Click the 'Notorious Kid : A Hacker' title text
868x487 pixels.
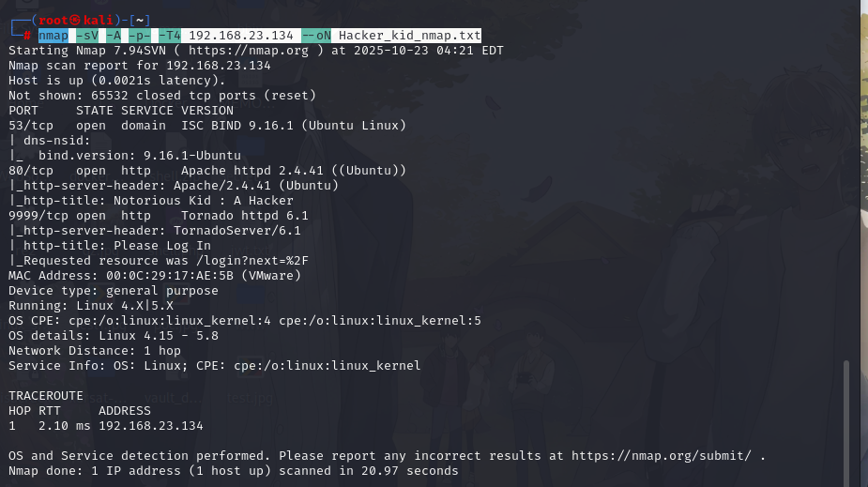pyautogui.click(x=203, y=200)
